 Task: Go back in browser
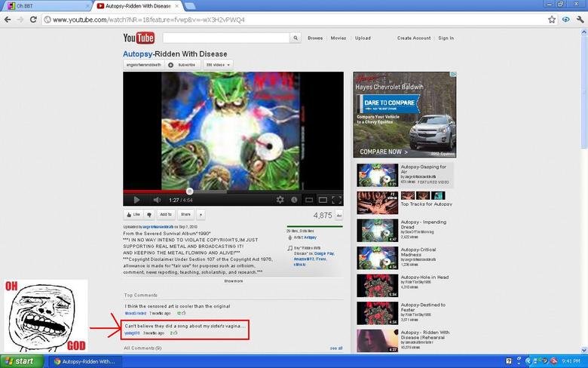pyautogui.click(x=8, y=20)
